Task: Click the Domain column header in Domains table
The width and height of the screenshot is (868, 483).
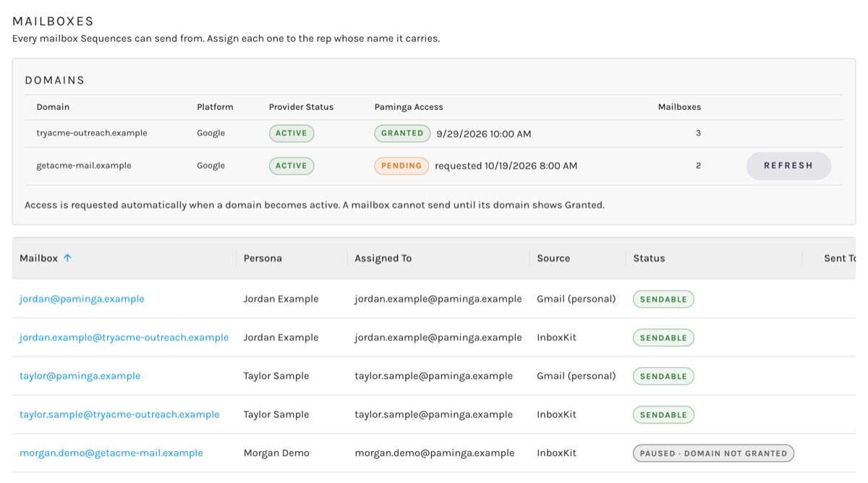Action: coord(53,107)
